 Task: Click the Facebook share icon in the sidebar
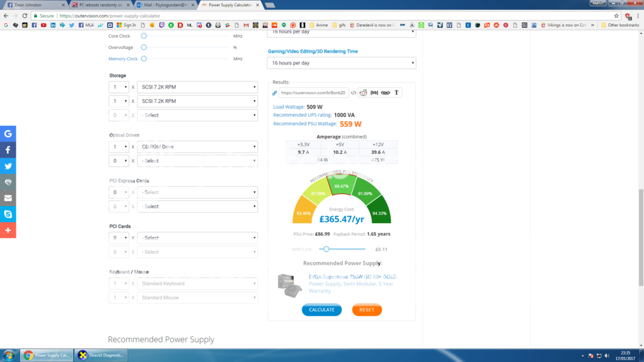click(x=8, y=150)
